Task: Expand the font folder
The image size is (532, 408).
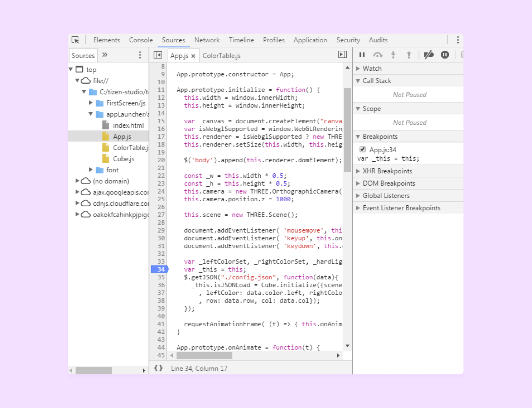Action: coord(91,169)
